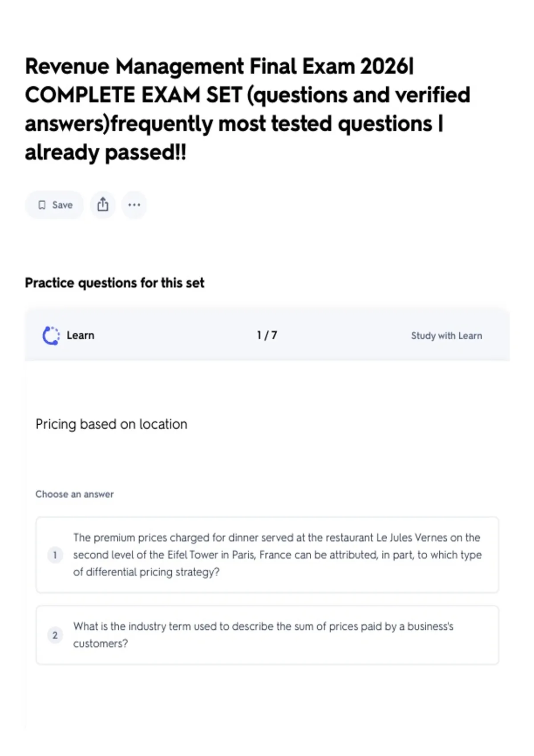Screen dimensions: 534x756
Task: Click the number 2 badge on second answer
Action: coord(55,635)
